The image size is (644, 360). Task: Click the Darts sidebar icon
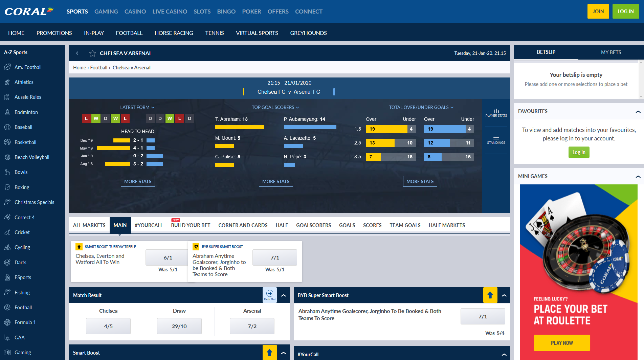click(x=7, y=262)
